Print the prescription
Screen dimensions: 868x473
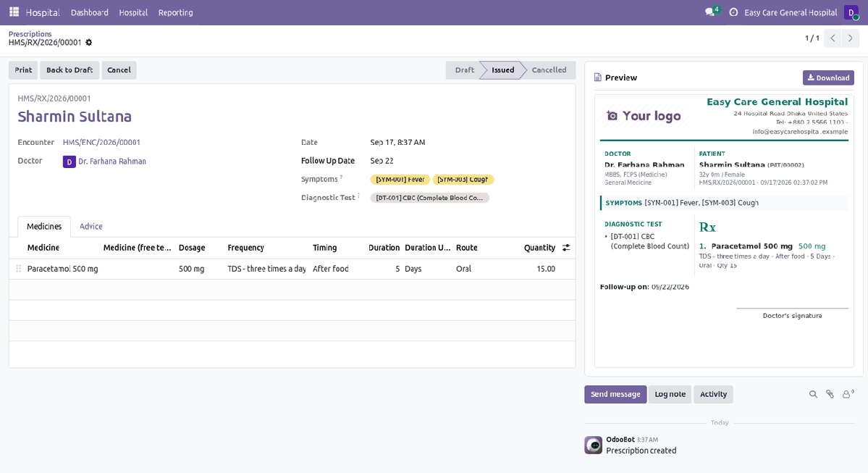point(23,70)
